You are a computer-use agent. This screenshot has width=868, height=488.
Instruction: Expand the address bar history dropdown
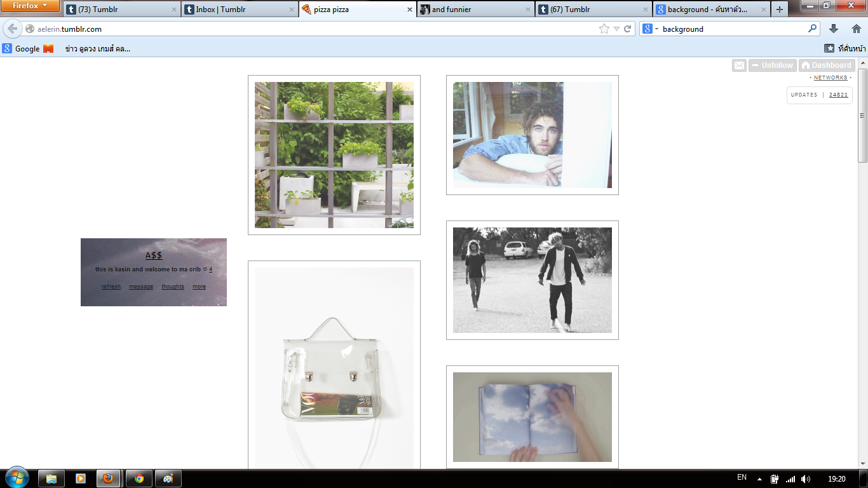[616, 29]
